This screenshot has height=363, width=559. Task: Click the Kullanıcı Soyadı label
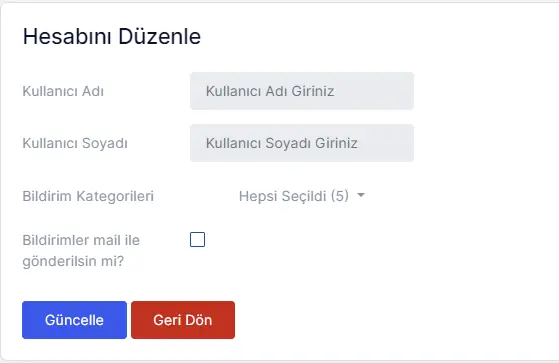click(75, 143)
